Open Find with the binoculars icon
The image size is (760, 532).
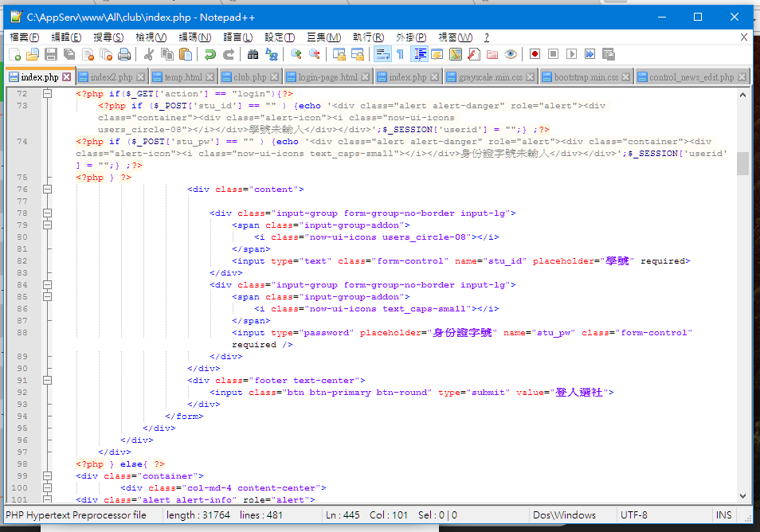click(x=253, y=54)
